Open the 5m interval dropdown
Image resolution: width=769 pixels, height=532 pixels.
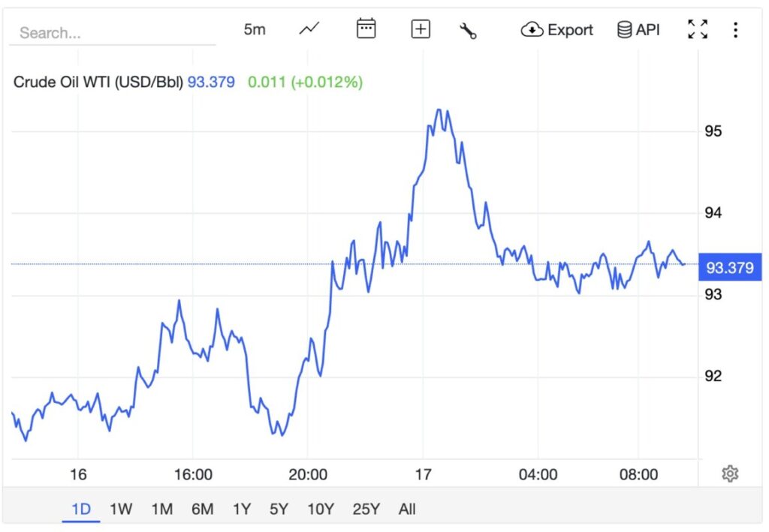(255, 30)
